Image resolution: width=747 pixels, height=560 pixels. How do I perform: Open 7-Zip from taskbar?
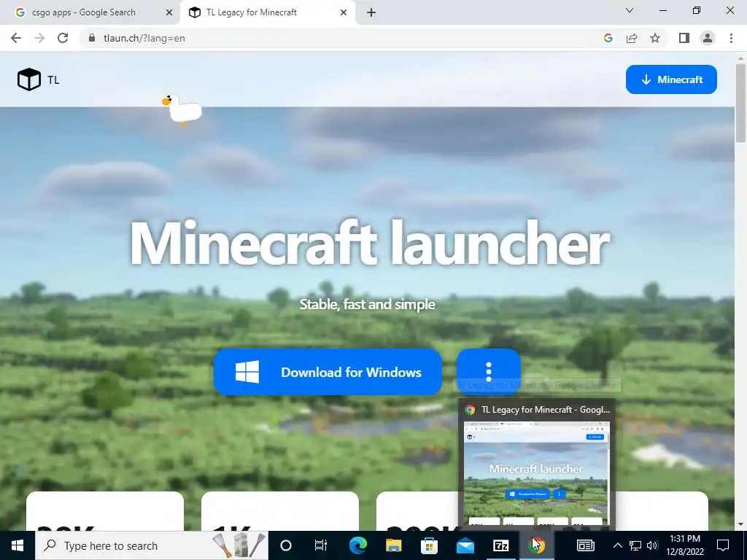pos(500,545)
